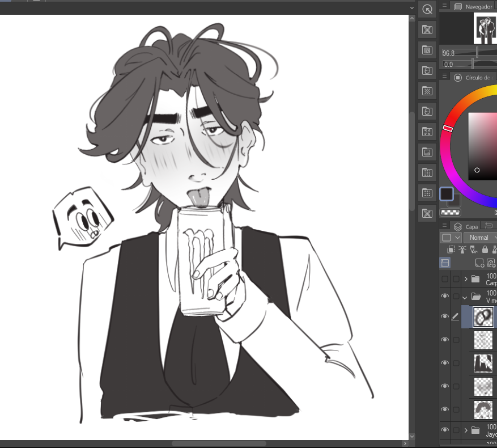Hide the speckled texture layer
Screen dimensions: 497x448
coord(445,340)
